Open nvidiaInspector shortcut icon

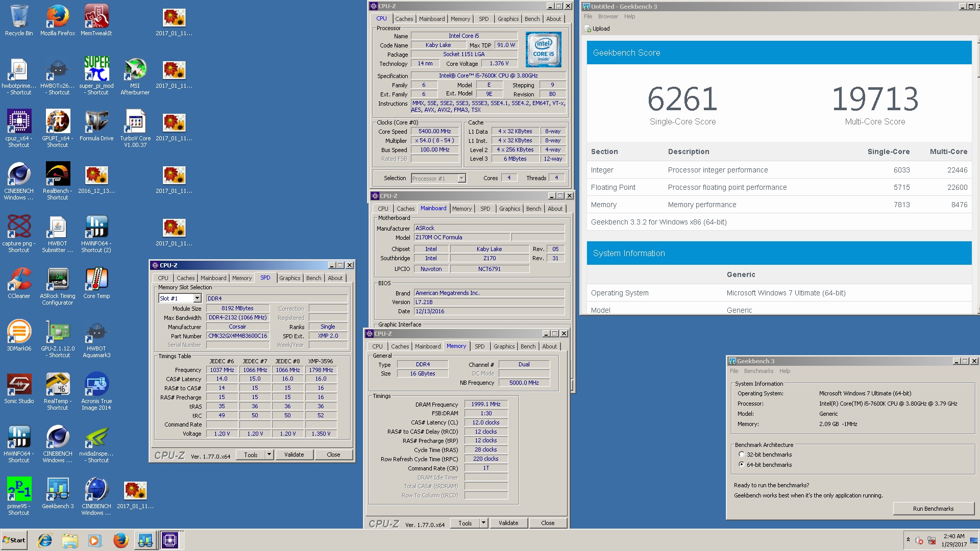coord(96,444)
